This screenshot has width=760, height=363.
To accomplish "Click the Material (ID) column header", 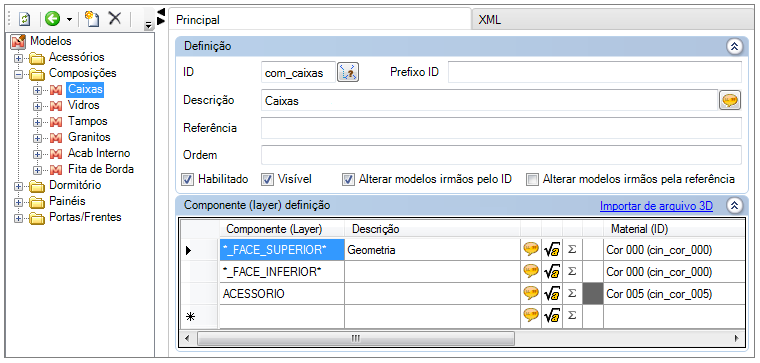I will click(673, 229).
